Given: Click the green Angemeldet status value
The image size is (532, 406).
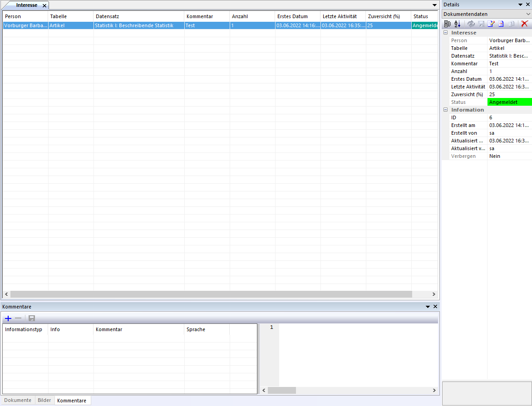Looking at the screenshot, I should tap(508, 102).
